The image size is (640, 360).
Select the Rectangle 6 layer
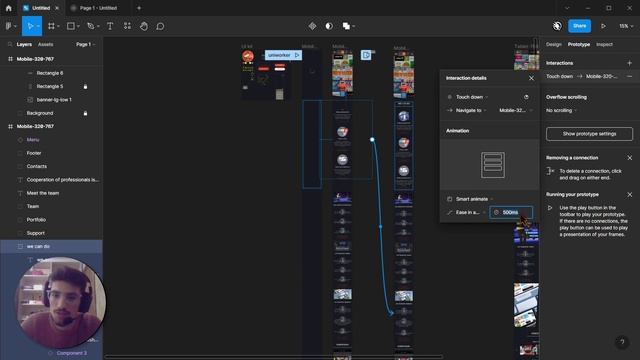[x=50, y=73]
